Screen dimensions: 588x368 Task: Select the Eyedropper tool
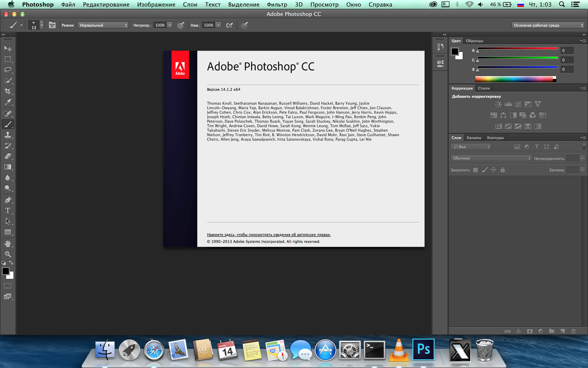coord(8,102)
